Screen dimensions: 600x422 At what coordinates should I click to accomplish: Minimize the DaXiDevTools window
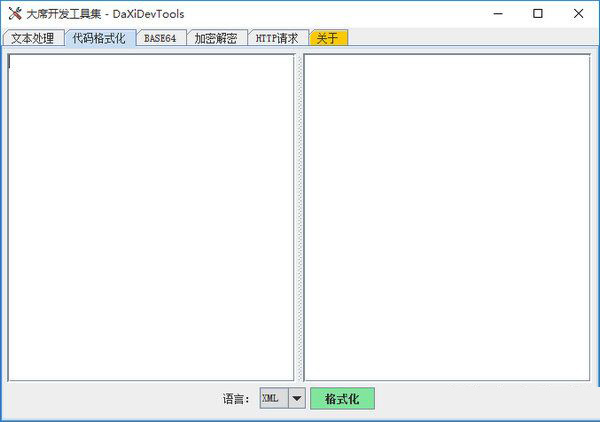(498, 14)
